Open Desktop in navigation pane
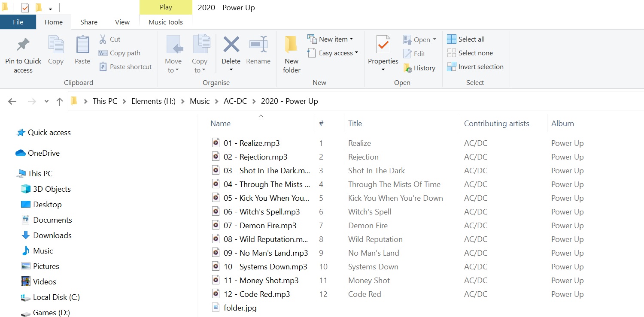The image size is (644, 317). pyautogui.click(x=41, y=205)
